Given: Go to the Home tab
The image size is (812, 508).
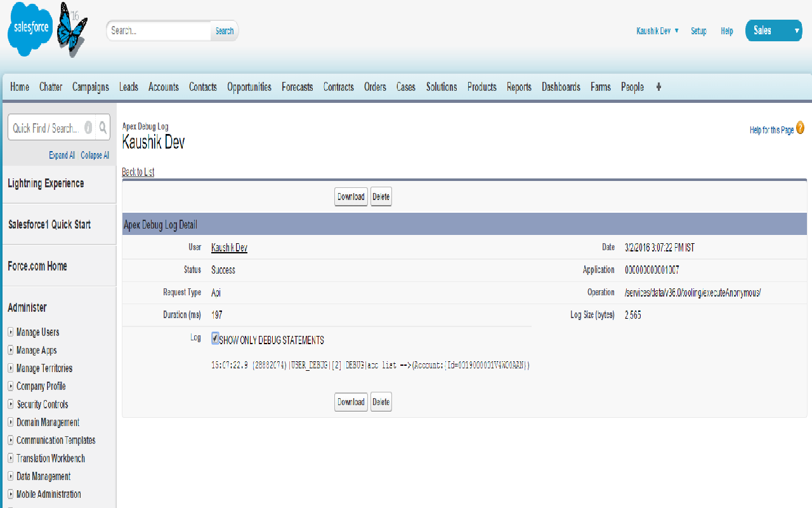Looking at the screenshot, I should tap(20, 87).
